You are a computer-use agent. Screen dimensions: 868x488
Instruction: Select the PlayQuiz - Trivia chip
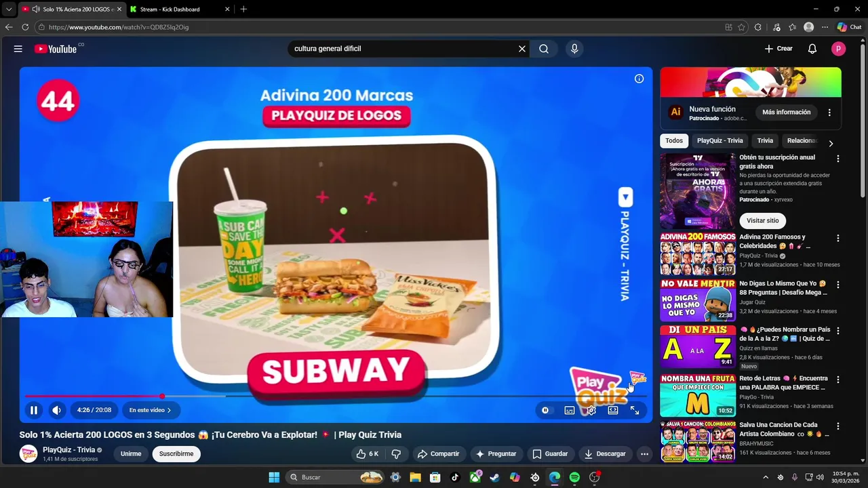(720, 141)
